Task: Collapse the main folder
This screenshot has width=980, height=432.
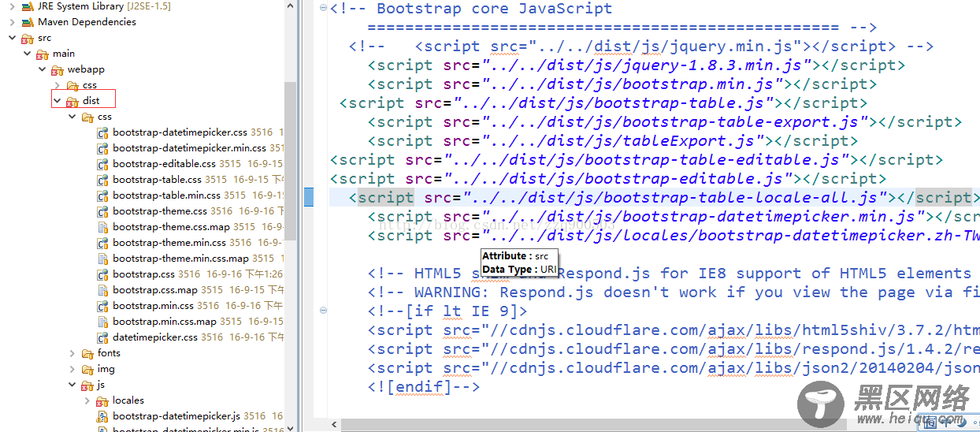Action: 27,54
